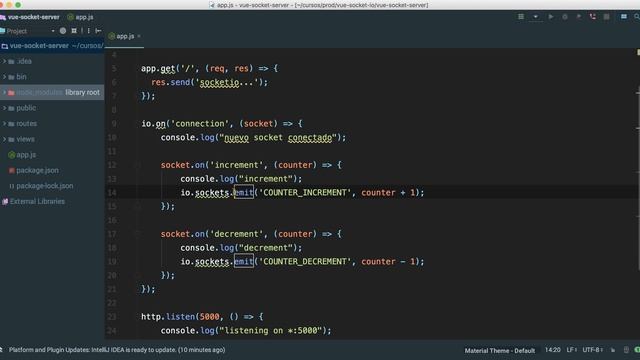The width and height of the screenshot is (640, 360).
Task: Select the public folder name
Action: [26, 108]
